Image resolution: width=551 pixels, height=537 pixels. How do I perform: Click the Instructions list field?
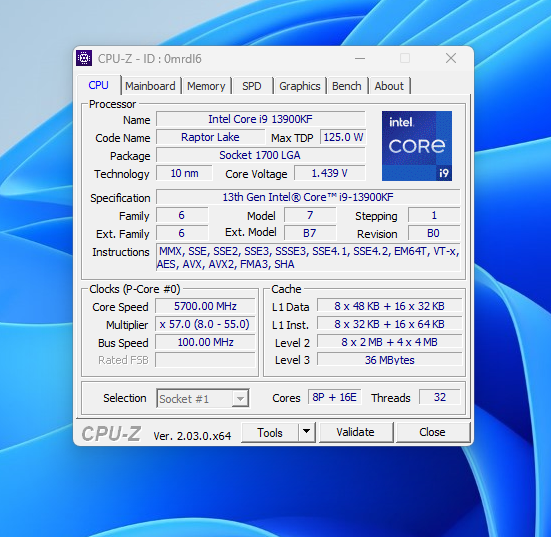[308, 258]
